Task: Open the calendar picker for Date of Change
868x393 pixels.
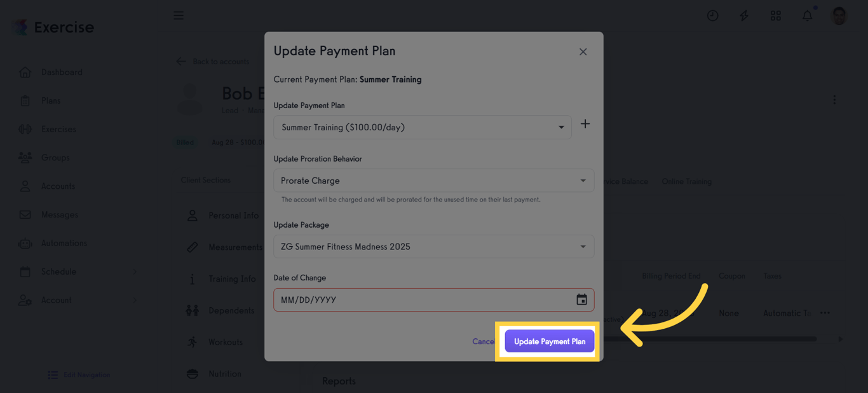Action: point(581,299)
